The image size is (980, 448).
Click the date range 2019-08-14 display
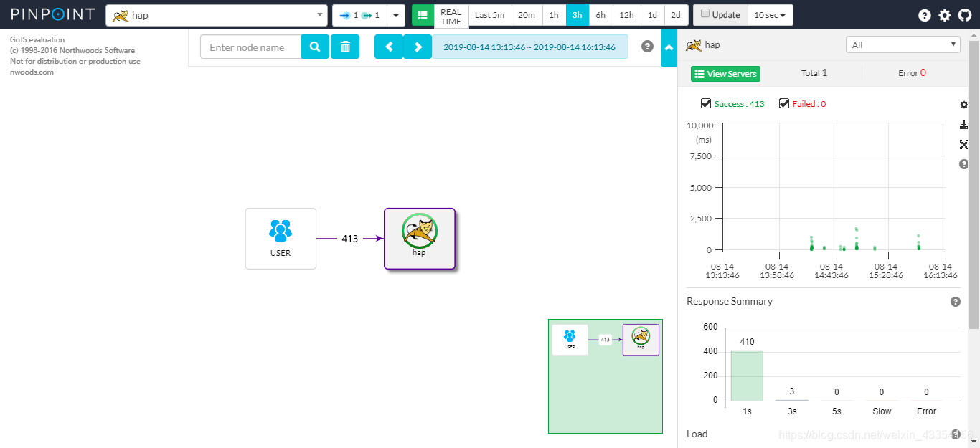[529, 47]
